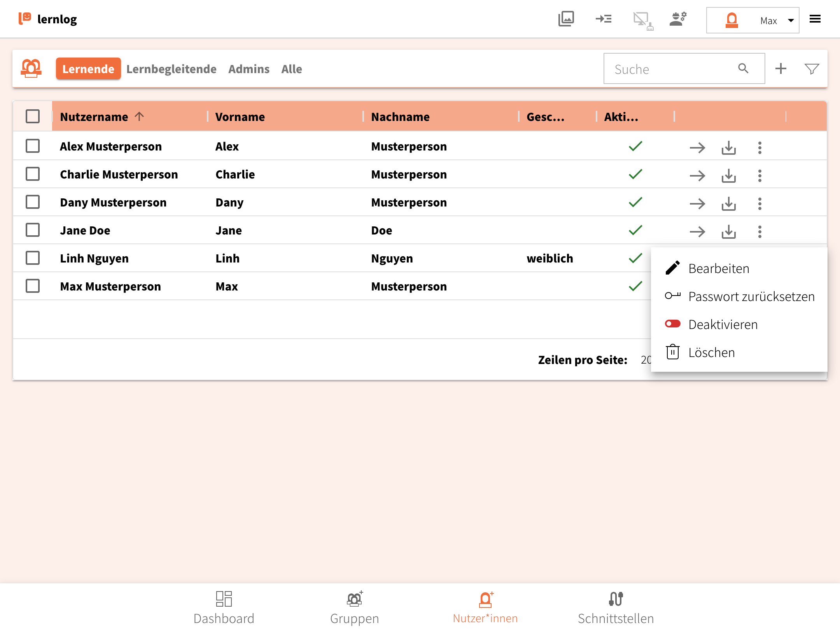Open three-dot menu for Jane Doe
The image size is (840, 630).
coord(759,231)
